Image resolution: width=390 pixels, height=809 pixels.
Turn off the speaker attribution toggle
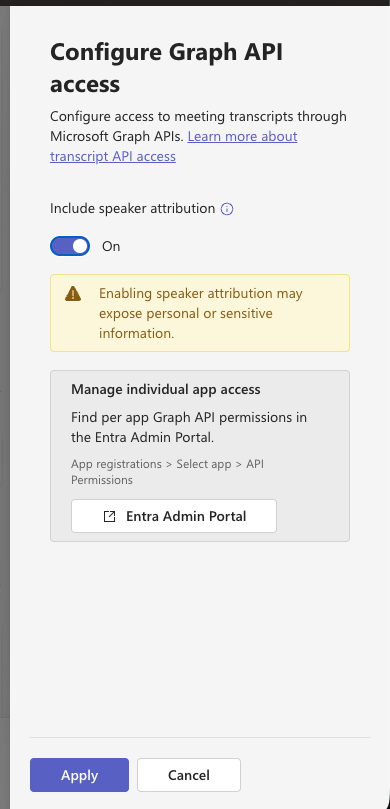coord(70,246)
